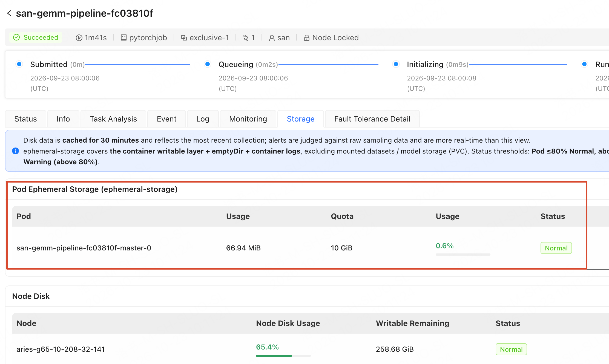Click the Succeeded status badge

point(36,37)
